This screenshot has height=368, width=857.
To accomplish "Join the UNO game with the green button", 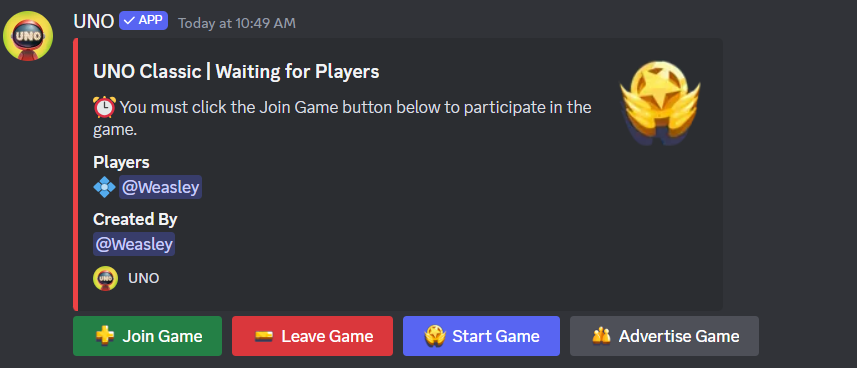I will [148, 336].
